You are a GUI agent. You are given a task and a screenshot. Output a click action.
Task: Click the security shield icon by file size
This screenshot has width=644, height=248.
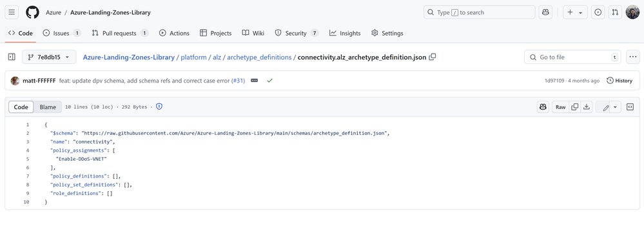(x=159, y=107)
